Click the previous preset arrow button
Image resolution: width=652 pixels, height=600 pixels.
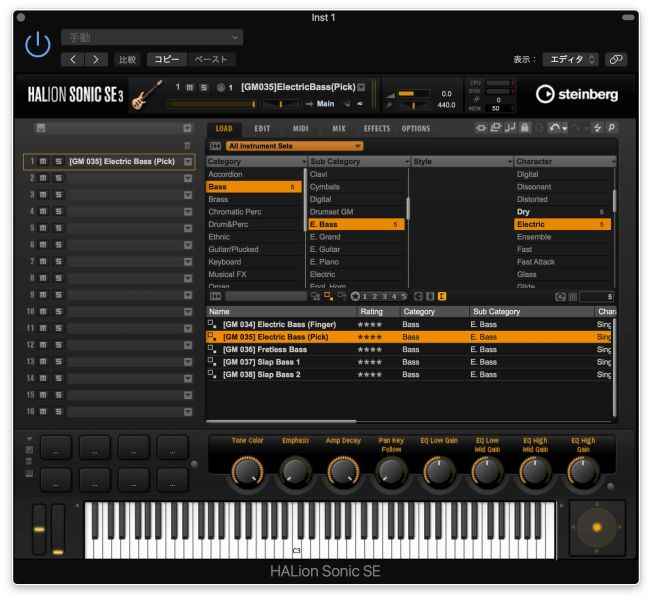[x=73, y=59]
